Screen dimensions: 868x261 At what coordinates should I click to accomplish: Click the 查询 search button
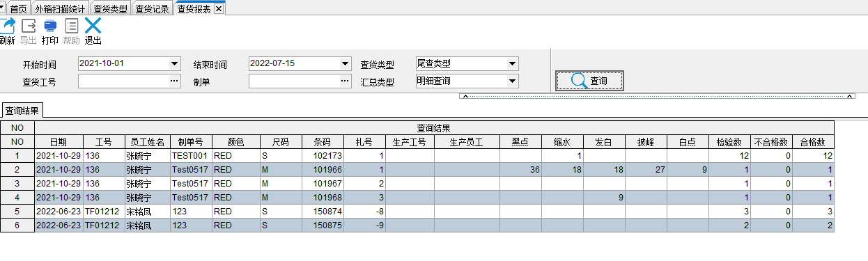point(589,81)
